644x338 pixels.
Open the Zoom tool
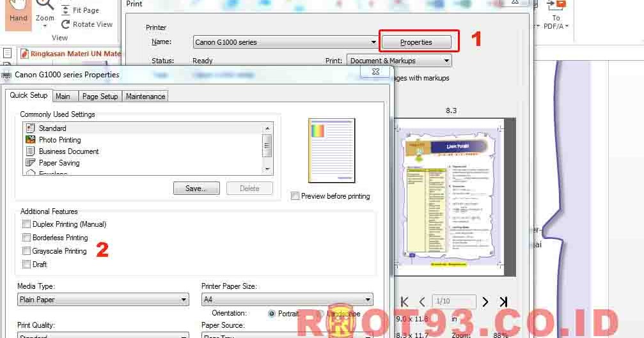coord(45,13)
